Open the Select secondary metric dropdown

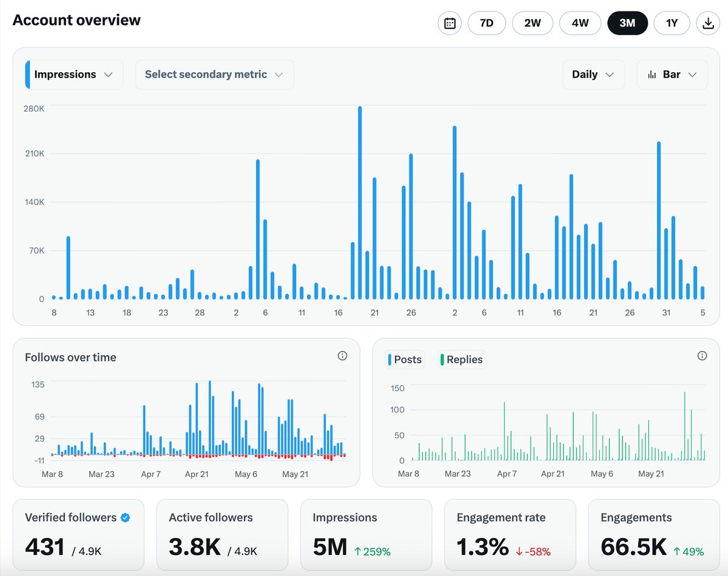(x=215, y=75)
